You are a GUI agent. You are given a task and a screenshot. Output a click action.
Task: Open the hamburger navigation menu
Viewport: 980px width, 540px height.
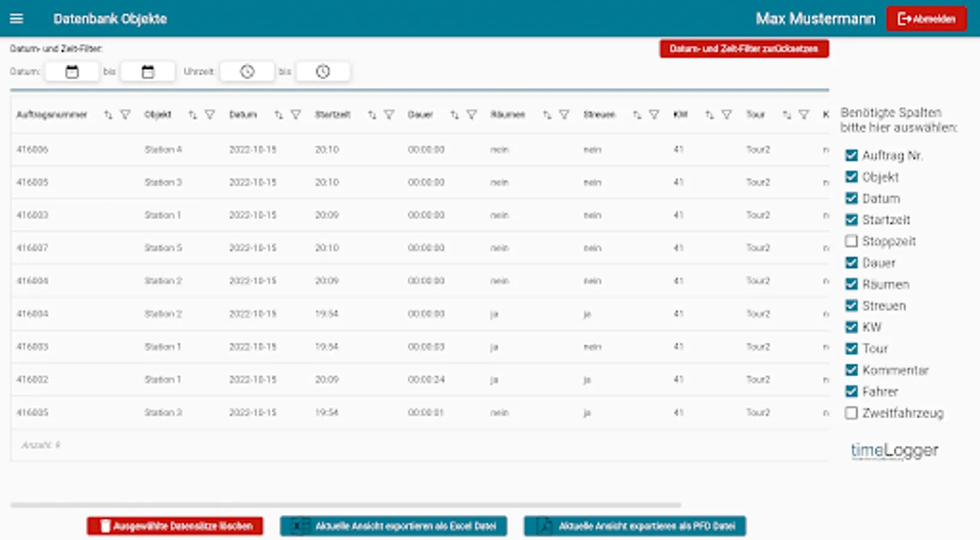coord(16,19)
